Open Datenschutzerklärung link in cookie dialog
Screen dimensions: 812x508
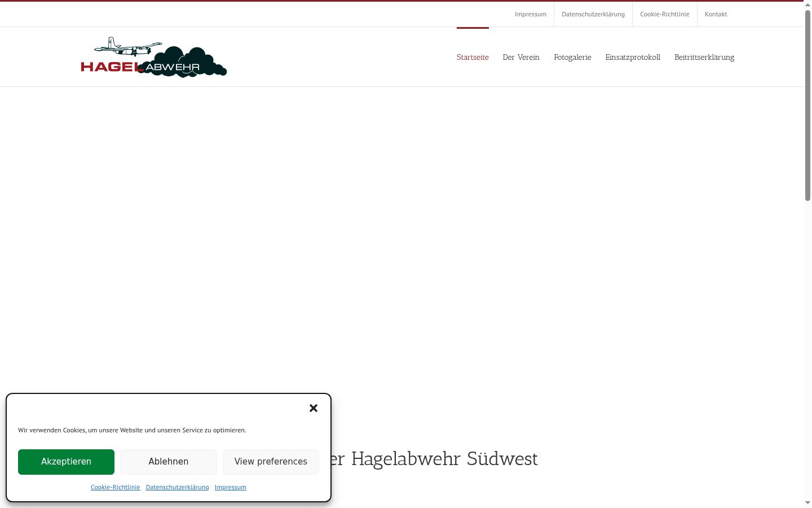click(178, 487)
